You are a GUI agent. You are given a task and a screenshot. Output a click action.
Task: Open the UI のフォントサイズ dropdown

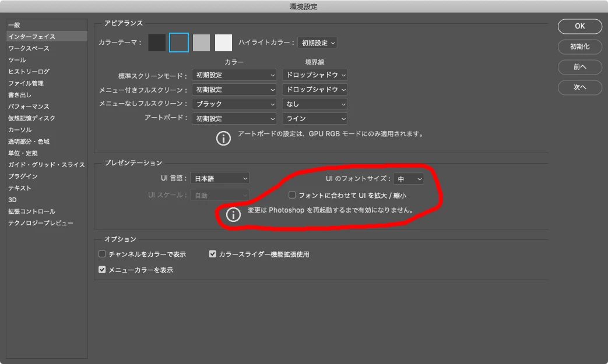408,179
